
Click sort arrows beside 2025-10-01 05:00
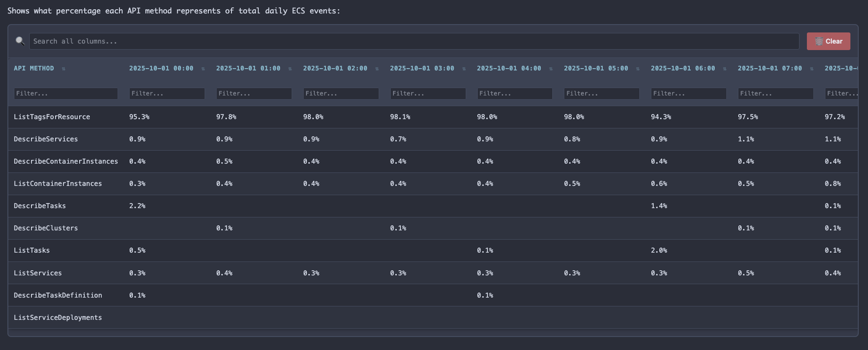coord(637,69)
